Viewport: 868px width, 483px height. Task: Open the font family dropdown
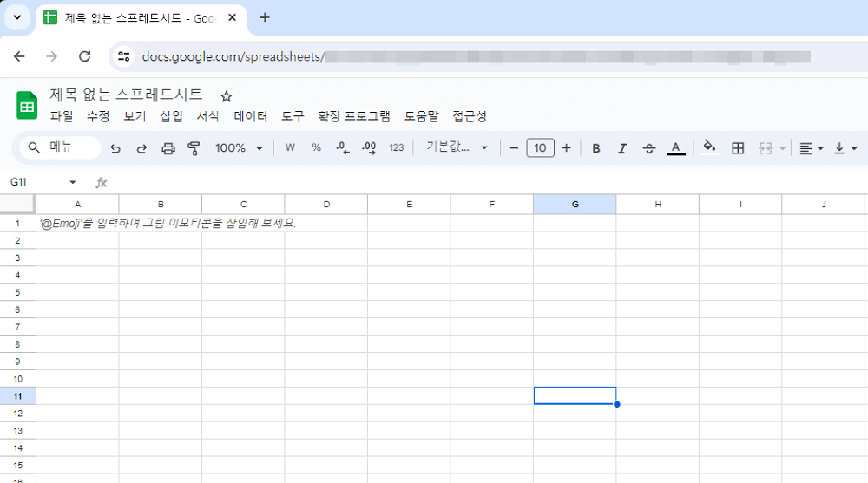coord(457,148)
